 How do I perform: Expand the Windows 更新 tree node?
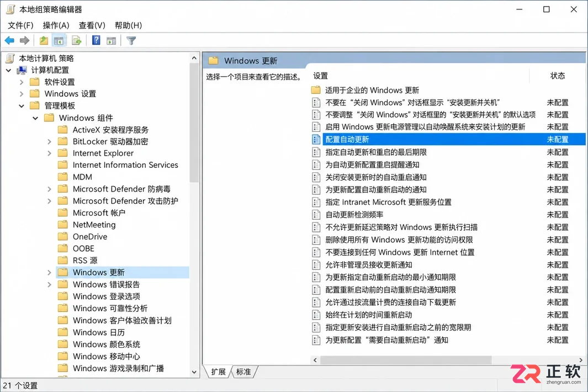49,272
